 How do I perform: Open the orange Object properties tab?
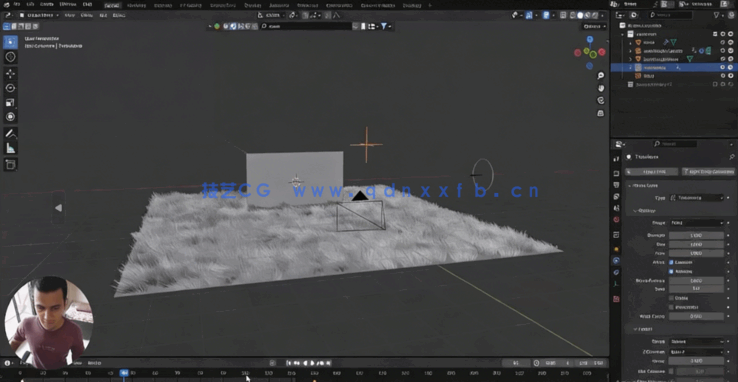pos(617,249)
